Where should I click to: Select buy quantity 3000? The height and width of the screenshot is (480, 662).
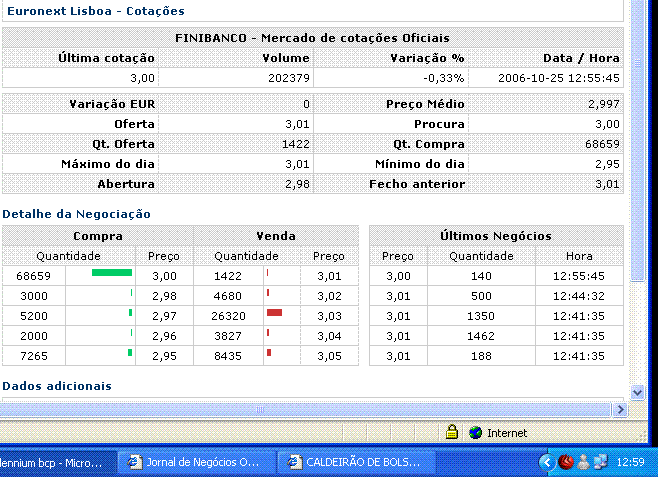(34, 296)
